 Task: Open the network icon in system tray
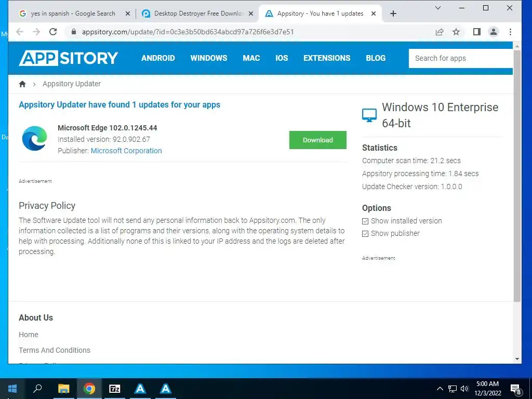click(x=453, y=389)
